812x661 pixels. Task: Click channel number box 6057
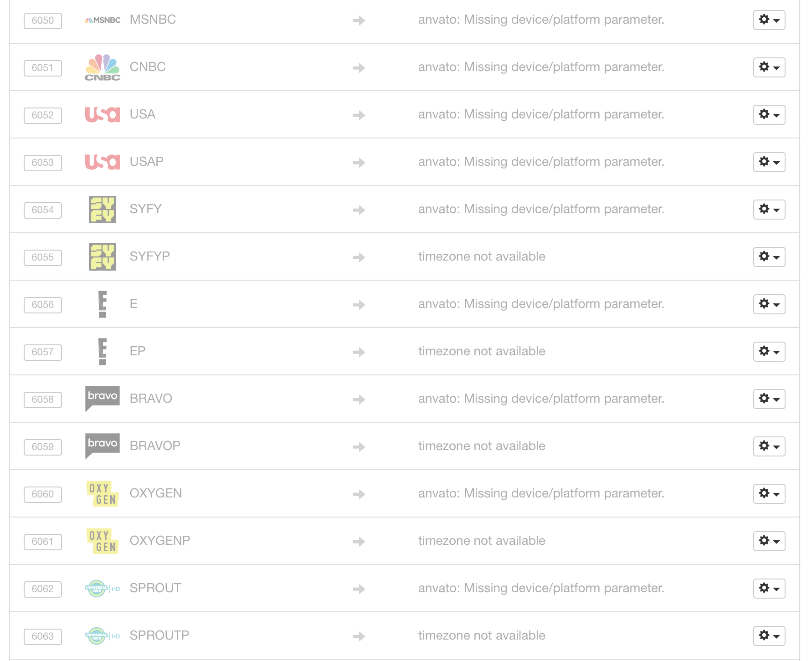pyautogui.click(x=43, y=352)
